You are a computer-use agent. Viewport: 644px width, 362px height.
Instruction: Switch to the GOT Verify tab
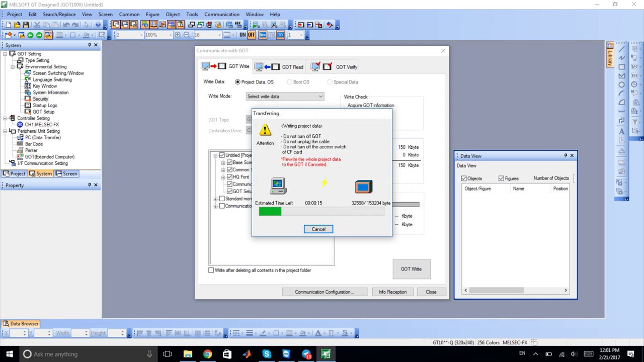pyautogui.click(x=334, y=67)
